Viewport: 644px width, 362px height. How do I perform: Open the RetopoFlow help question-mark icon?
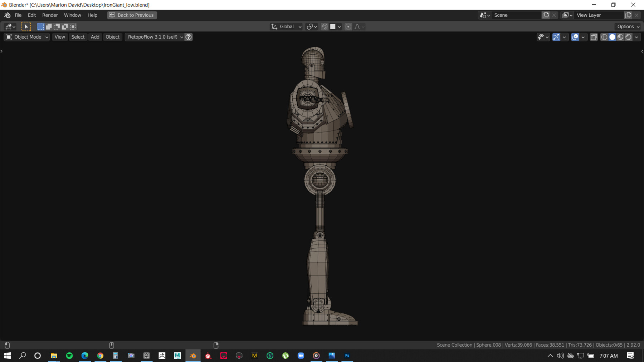point(189,37)
